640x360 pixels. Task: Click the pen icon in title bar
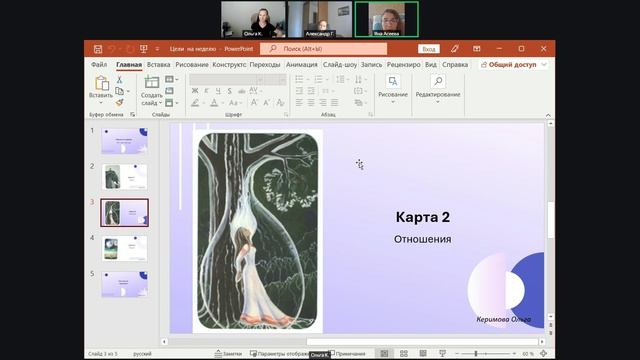[455, 49]
